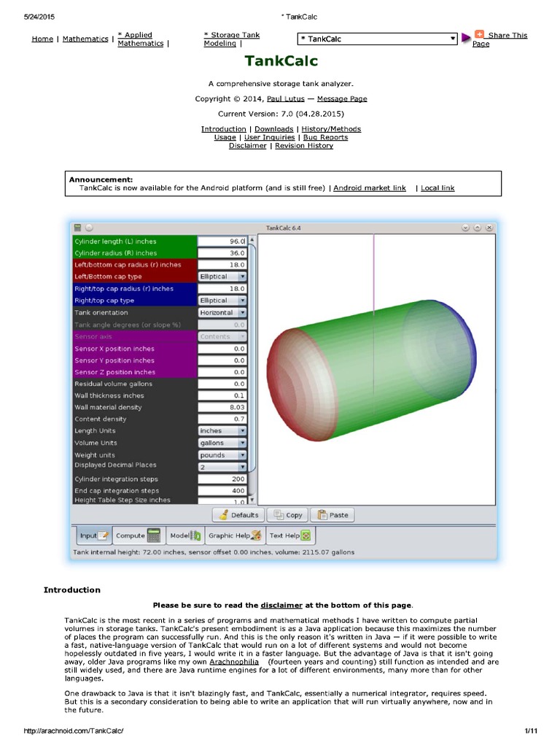The width and height of the screenshot is (560, 747).
Task: Click the input panel vertical scrollbar thumb
Action: coord(252,357)
